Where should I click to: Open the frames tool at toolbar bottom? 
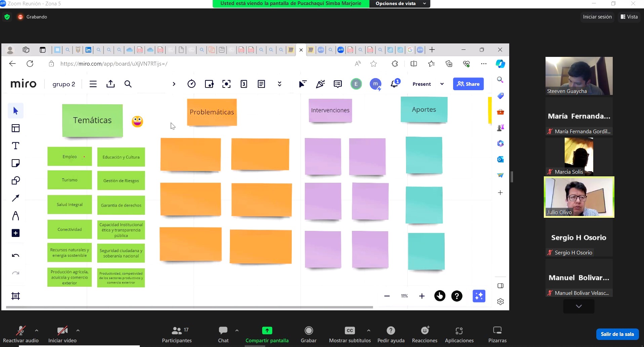pyautogui.click(x=15, y=296)
